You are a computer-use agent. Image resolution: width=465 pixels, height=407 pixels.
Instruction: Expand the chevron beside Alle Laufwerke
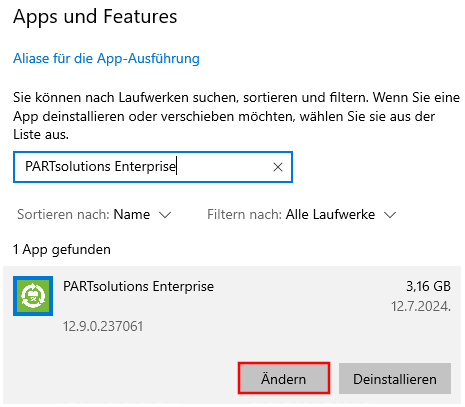[390, 215]
